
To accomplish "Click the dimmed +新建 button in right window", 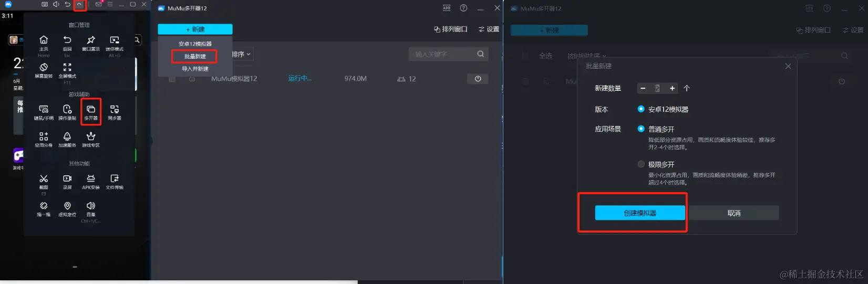I will (549, 30).
